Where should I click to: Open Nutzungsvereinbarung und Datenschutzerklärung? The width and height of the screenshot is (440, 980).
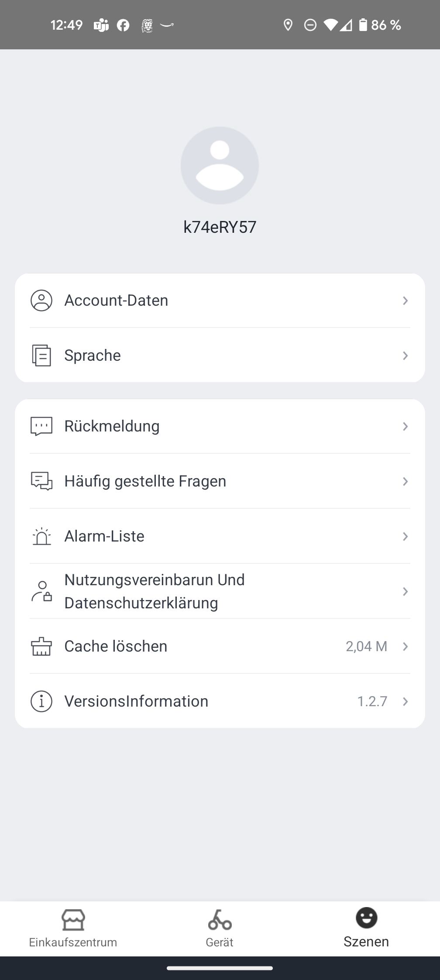(155, 591)
